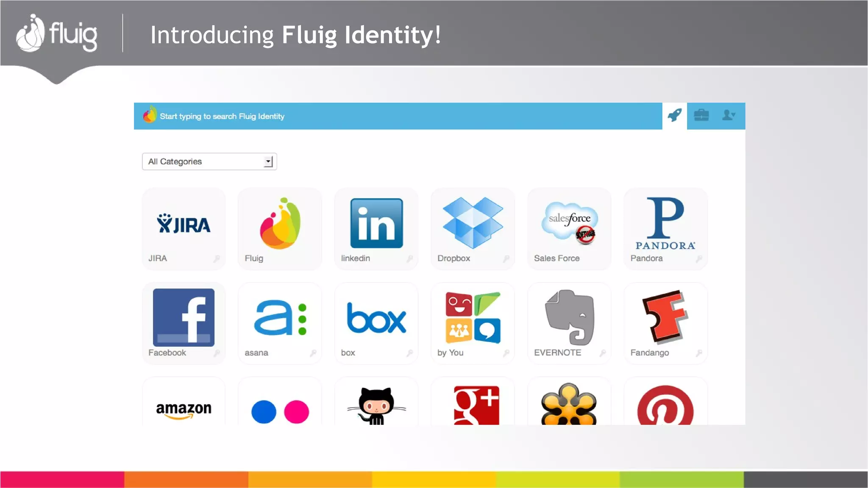Click the key icon on JIRA tile
Screen dimensions: 868x488
pyautogui.click(x=217, y=258)
